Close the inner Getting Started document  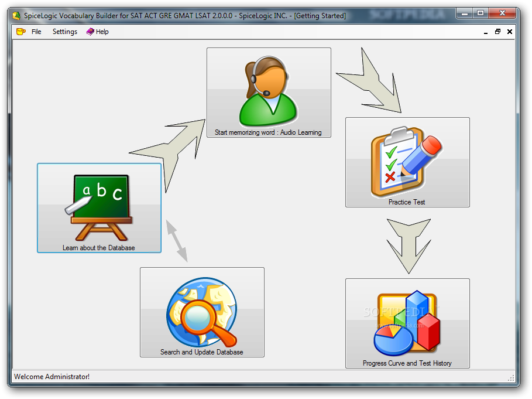tap(510, 32)
